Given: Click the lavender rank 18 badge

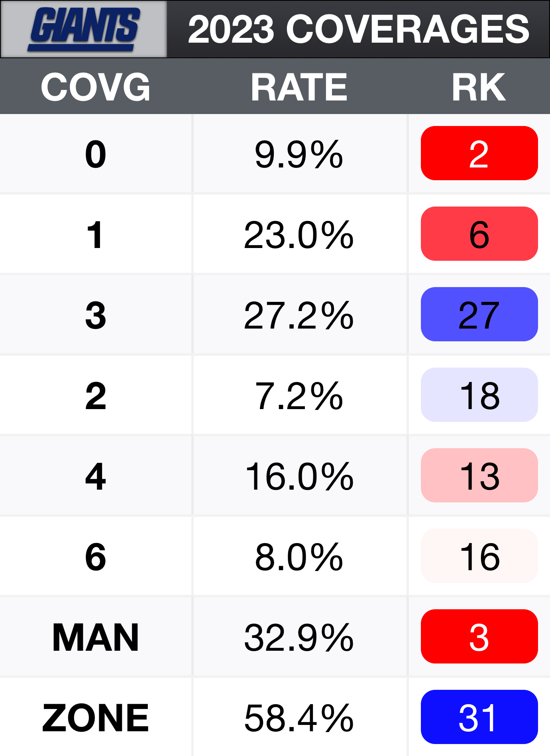Looking at the screenshot, I should [x=479, y=395].
